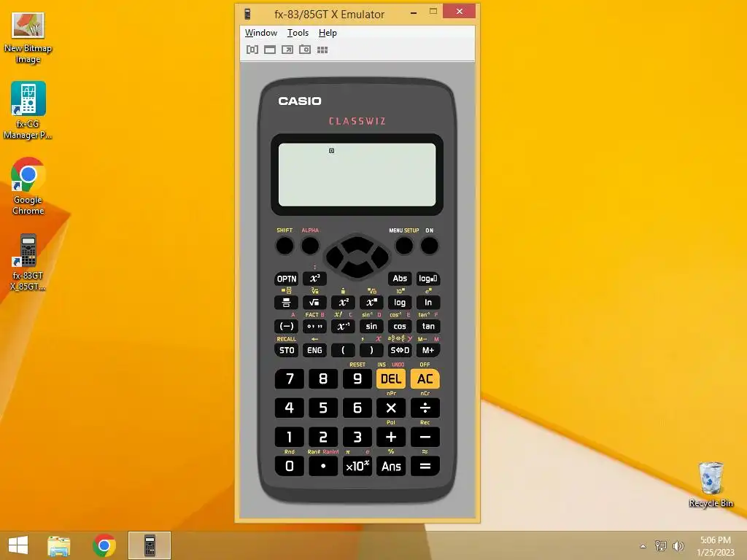Tap the orange DEL key
This screenshot has height=560, width=747.
391,379
